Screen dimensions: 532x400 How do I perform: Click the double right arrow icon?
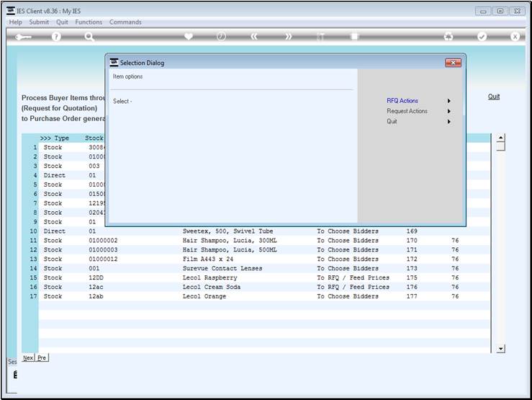[x=288, y=36]
